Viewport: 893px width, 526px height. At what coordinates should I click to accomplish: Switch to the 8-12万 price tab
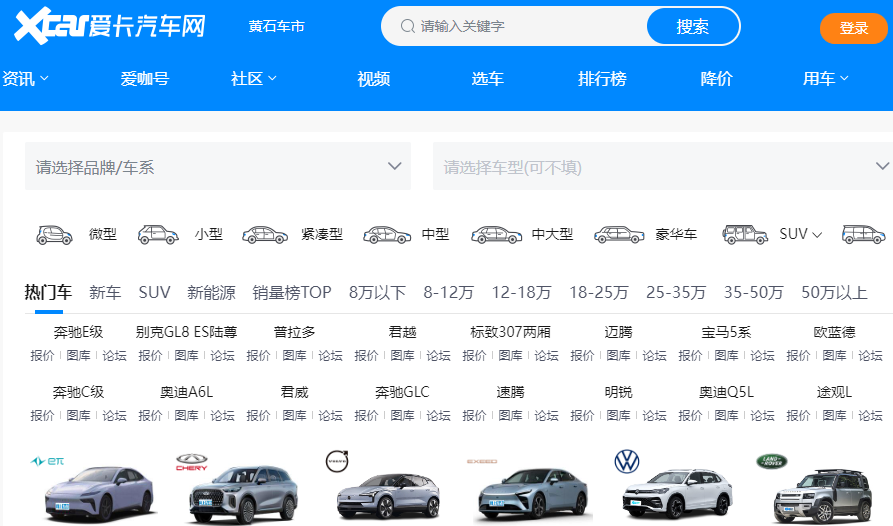pyautogui.click(x=449, y=293)
